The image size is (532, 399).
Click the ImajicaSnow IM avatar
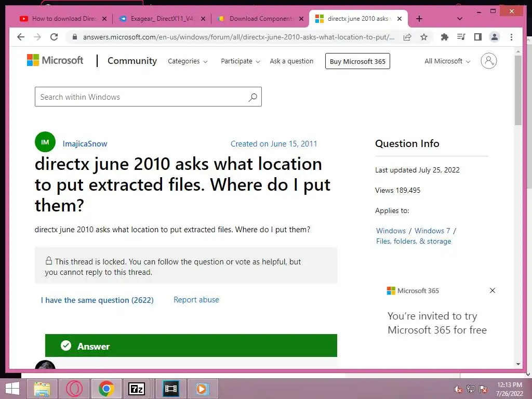45,142
